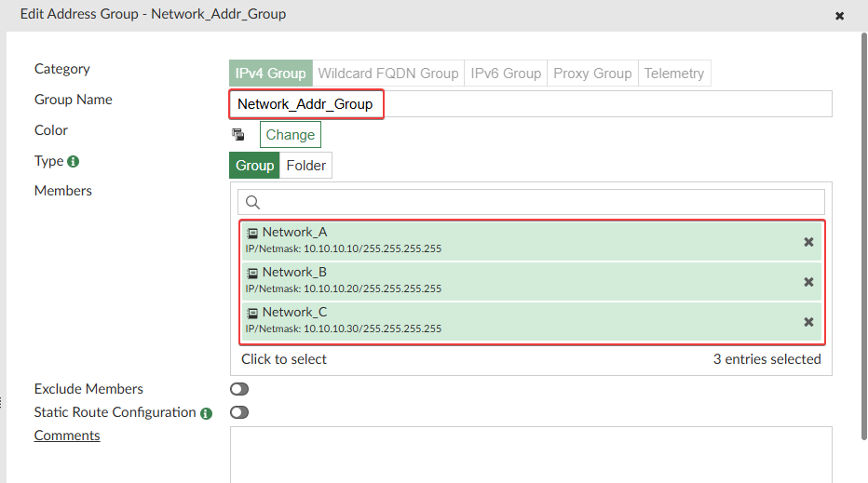Click the Network_C address icon
Viewport: 868px width, 483px height.
click(x=252, y=313)
